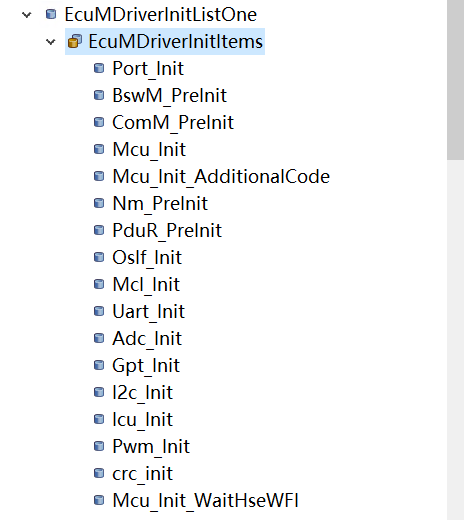464x520 pixels.
Task: Click the icon beside Port_Init
Action: (x=99, y=68)
